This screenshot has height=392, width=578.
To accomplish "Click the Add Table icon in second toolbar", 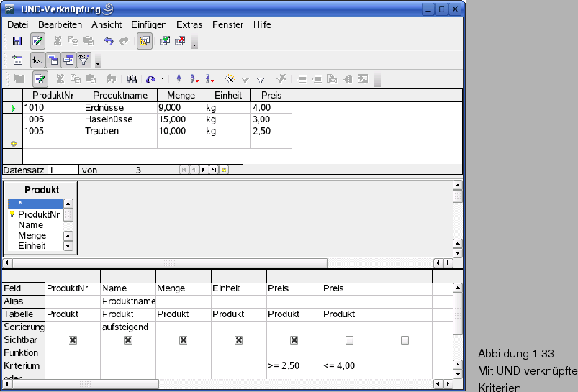I will (17, 60).
